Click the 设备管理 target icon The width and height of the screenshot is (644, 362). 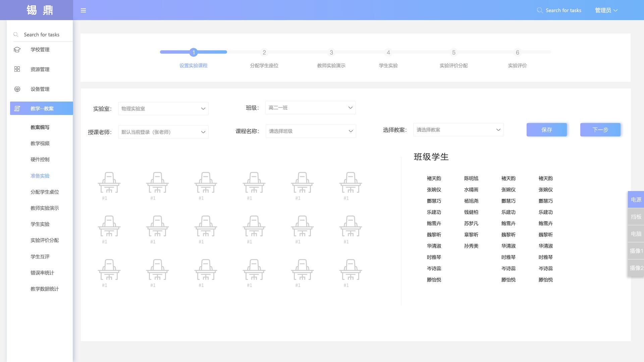pyautogui.click(x=17, y=89)
